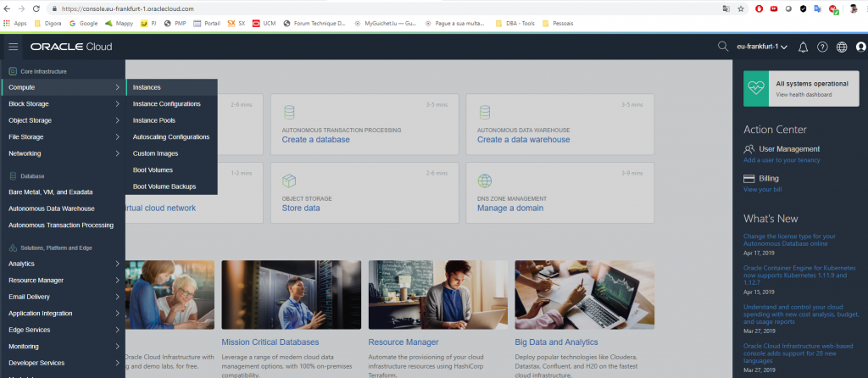Click the browser reload button

36,8
